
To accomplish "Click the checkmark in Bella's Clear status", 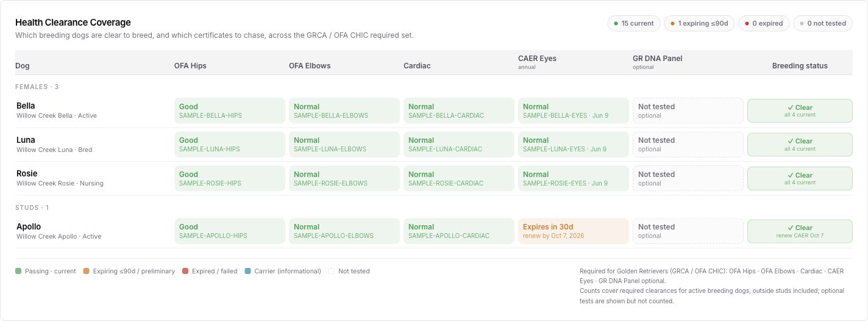I will coord(790,107).
